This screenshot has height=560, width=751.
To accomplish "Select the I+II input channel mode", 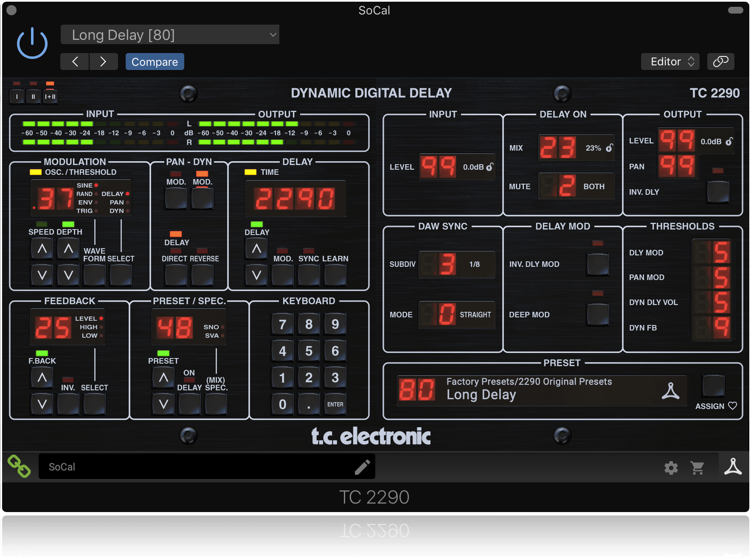I will click(50, 96).
